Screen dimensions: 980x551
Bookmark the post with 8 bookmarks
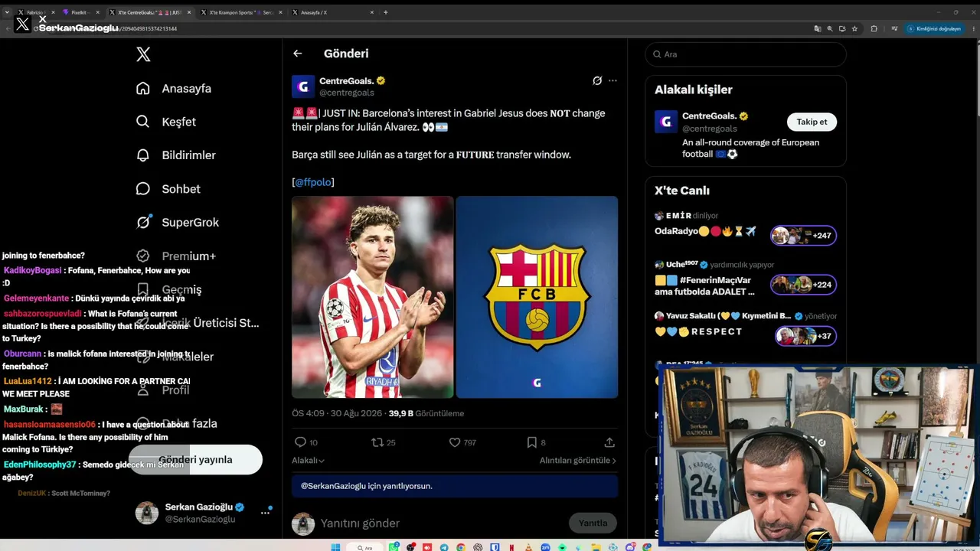tap(531, 442)
